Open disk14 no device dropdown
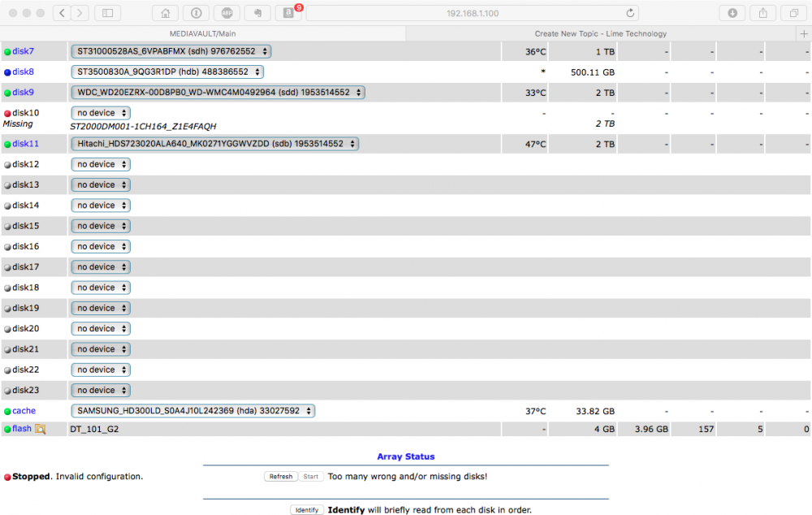812x515 pixels. click(101, 206)
